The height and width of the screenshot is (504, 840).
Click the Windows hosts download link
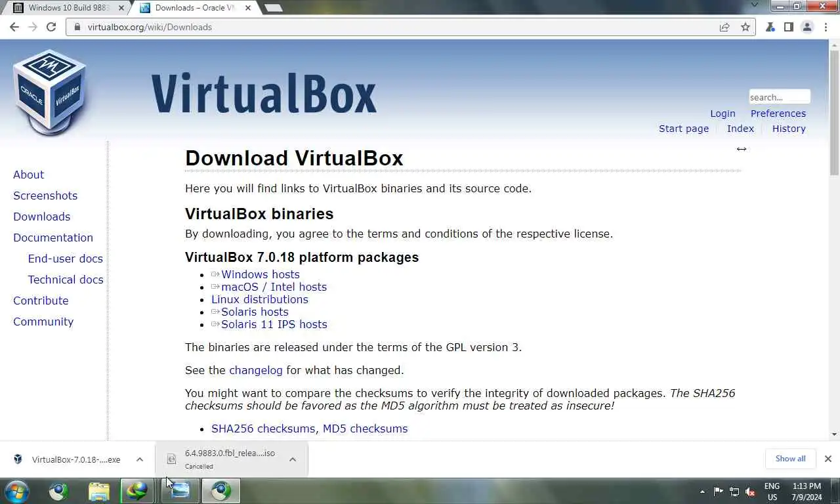click(260, 274)
